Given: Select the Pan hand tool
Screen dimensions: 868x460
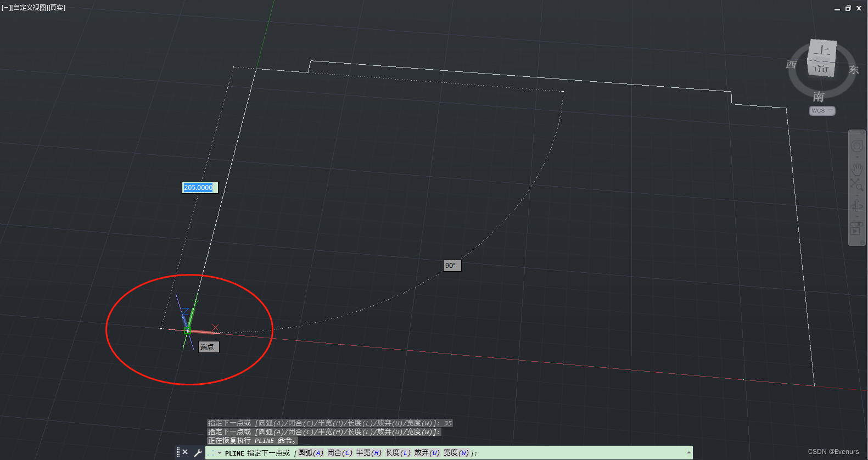Looking at the screenshot, I should pos(857,168).
